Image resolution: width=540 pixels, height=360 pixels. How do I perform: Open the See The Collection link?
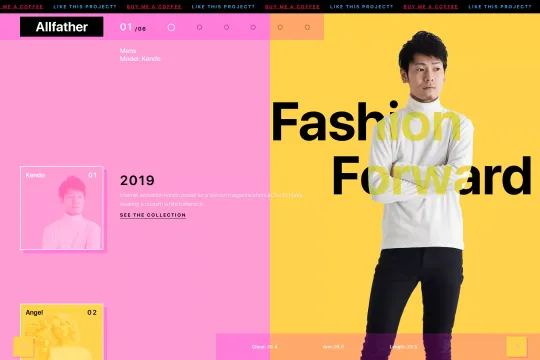point(153,215)
